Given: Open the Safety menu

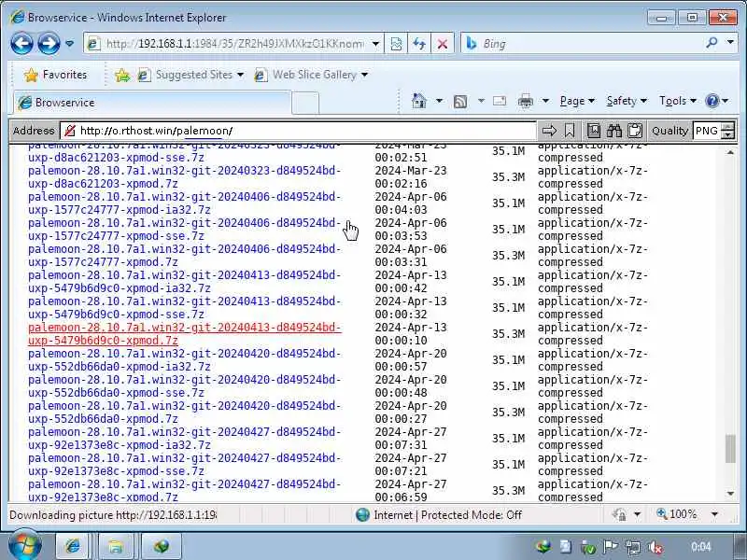Looking at the screenshot, I should (626, 101).
